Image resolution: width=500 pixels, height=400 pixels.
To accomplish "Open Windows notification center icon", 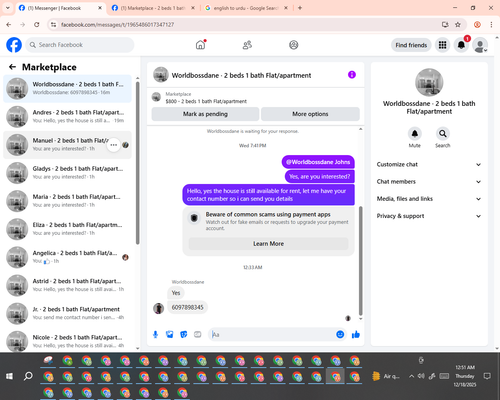I will [x=487, y=376].
